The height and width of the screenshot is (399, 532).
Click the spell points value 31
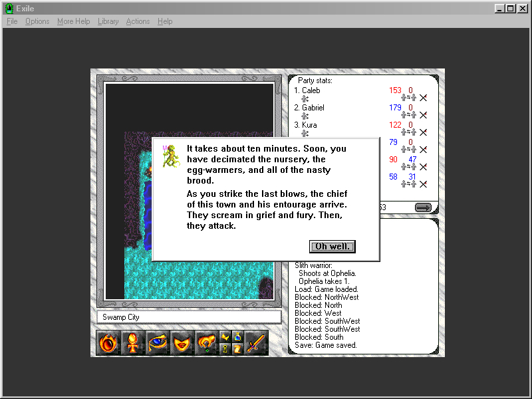click(x=412, y=177)
